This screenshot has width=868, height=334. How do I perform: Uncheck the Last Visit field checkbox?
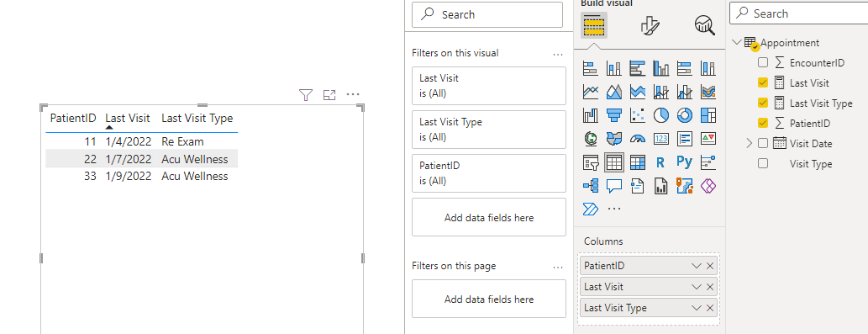763,83
